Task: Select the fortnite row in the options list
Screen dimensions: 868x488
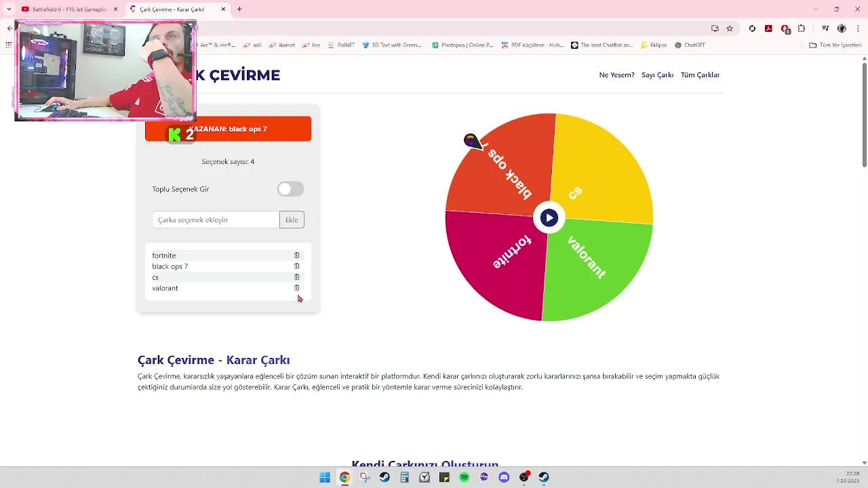Action: (x=228, y=256)
